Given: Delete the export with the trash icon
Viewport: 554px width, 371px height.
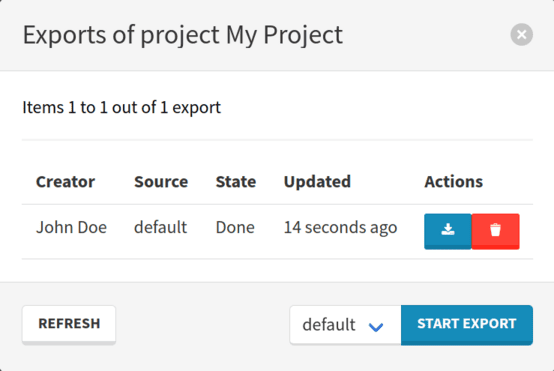Looking at the screenshot, I should coord(495,231).
